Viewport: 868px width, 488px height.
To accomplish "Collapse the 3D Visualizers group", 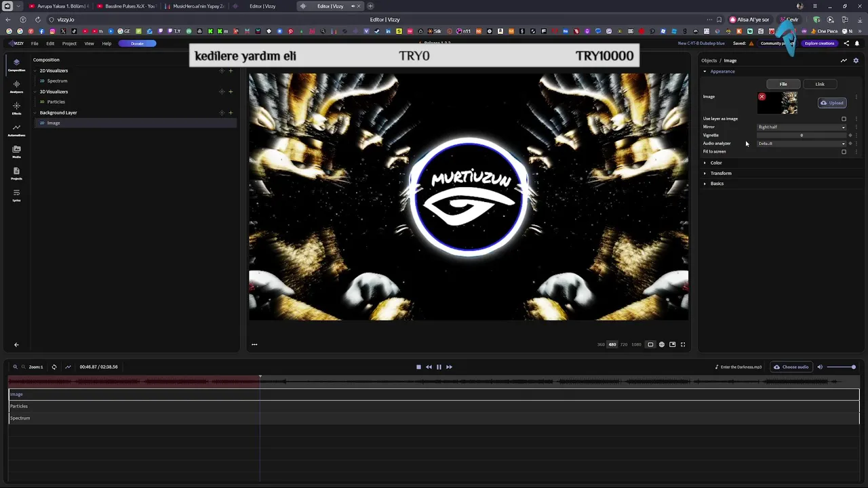I will click(x=36, y=91).
